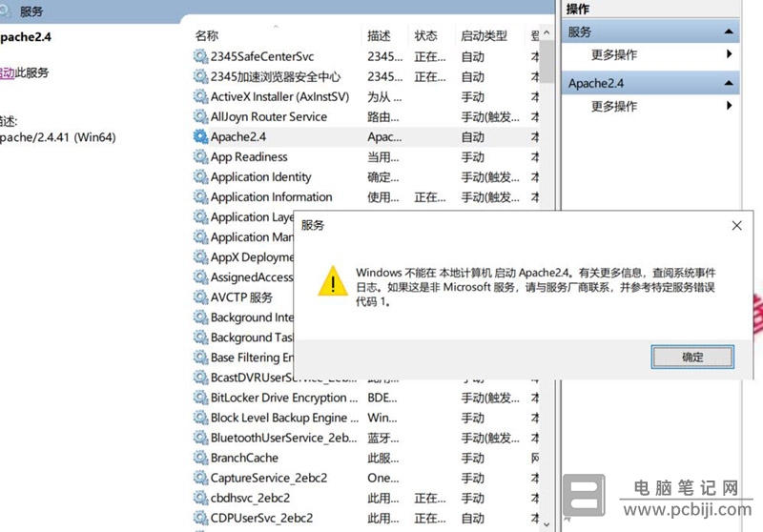Sort services by the 描述 column header
Screen dimensions: 763x532
[379, 35]
